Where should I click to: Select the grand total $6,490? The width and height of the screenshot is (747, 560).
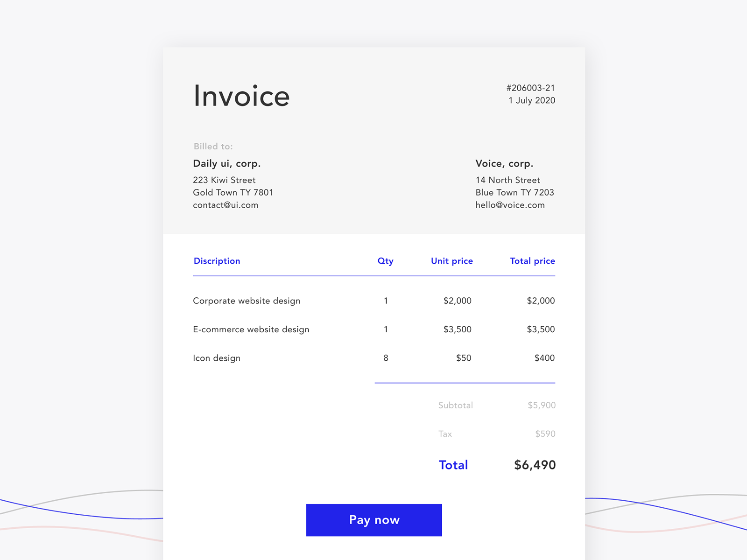[534, 465]
